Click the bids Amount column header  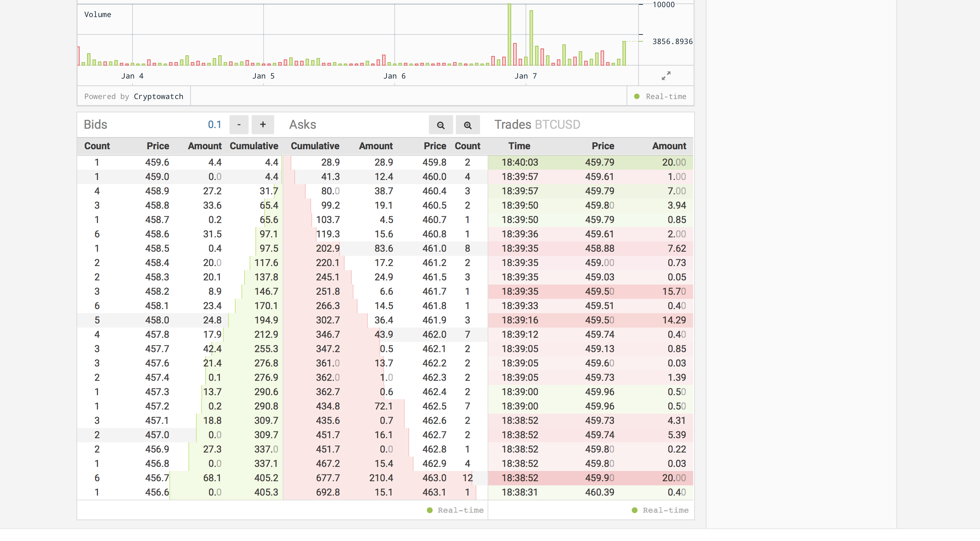(x=205, y=146)
